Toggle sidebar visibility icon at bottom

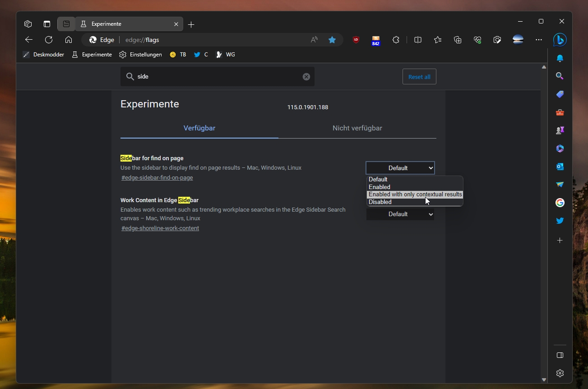560,355
